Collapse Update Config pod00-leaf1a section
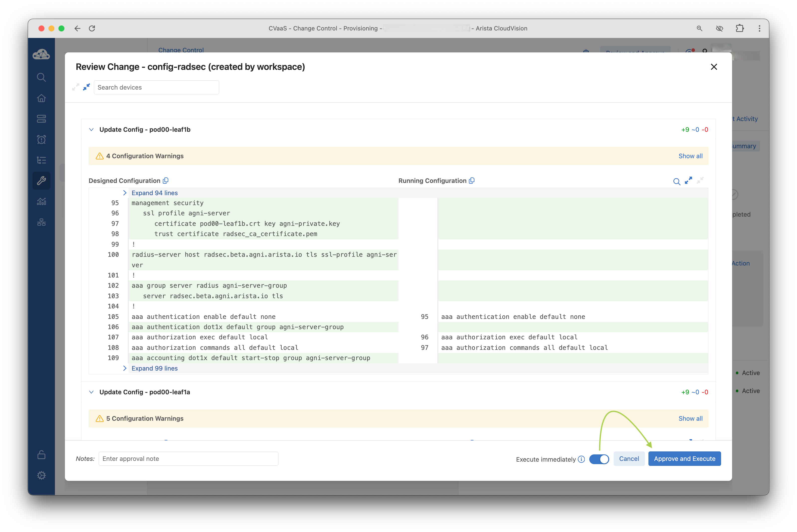797x532 pixels. pyautogui.click(x=91, y=392)
